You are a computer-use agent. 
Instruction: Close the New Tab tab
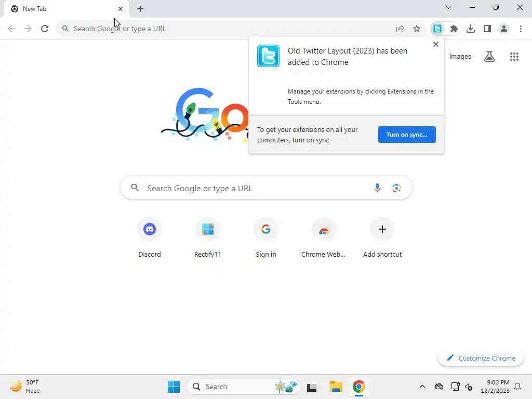click(x=121, y=9)
